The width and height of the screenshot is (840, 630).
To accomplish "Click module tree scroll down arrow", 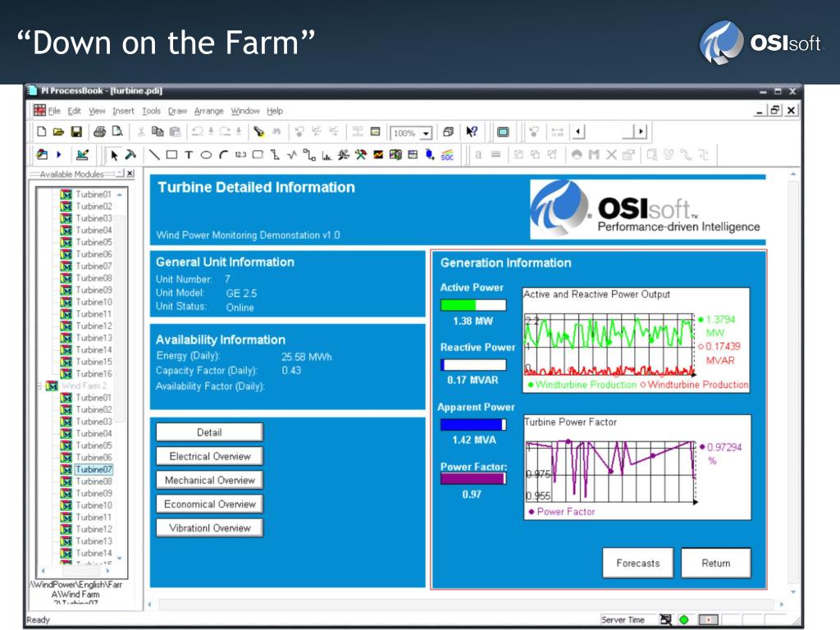I will [120, 559].
